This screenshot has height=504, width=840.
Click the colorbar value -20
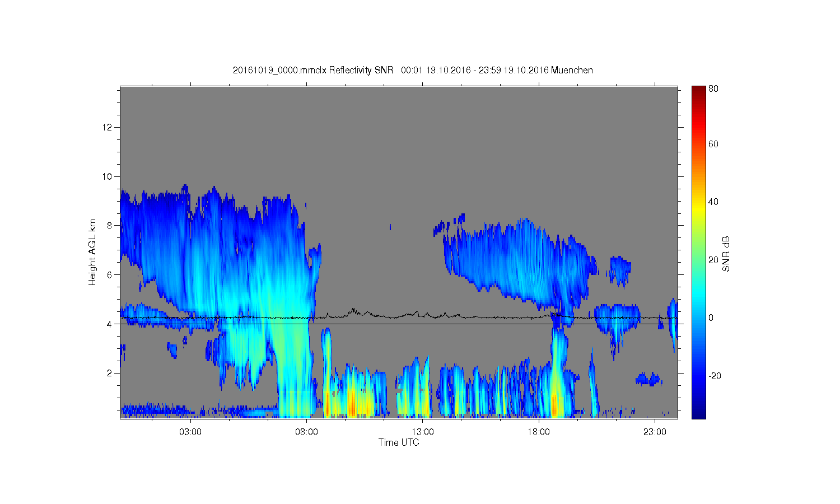(715, 376)
